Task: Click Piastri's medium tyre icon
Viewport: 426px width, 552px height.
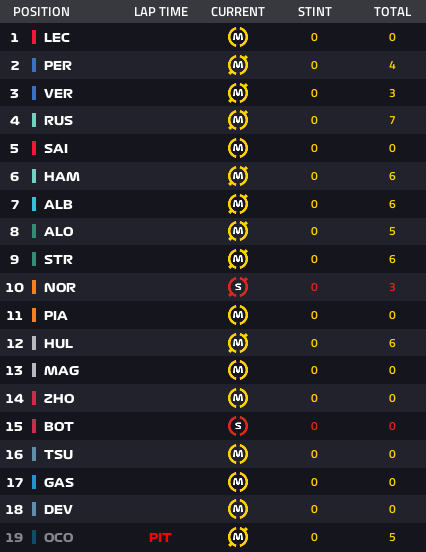Action: [238, 315]
